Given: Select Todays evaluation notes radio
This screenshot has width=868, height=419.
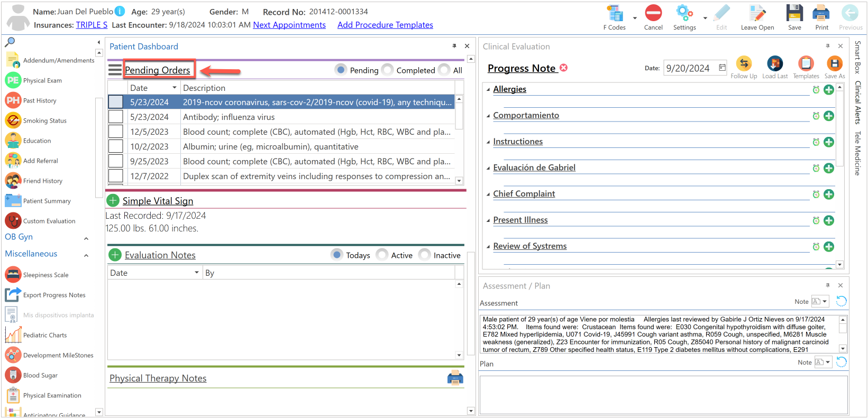Looking at the screenshot, I should click(x=337, y=255).
